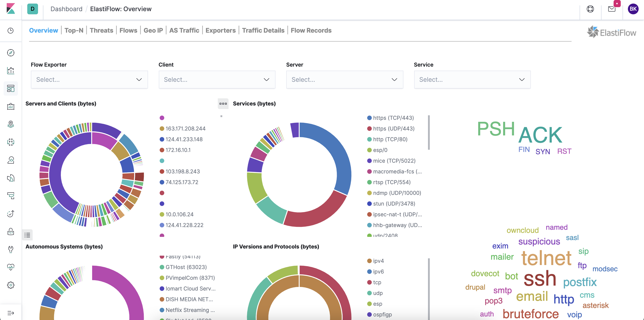Open APM sidebar icon

[x=11, y=196]
